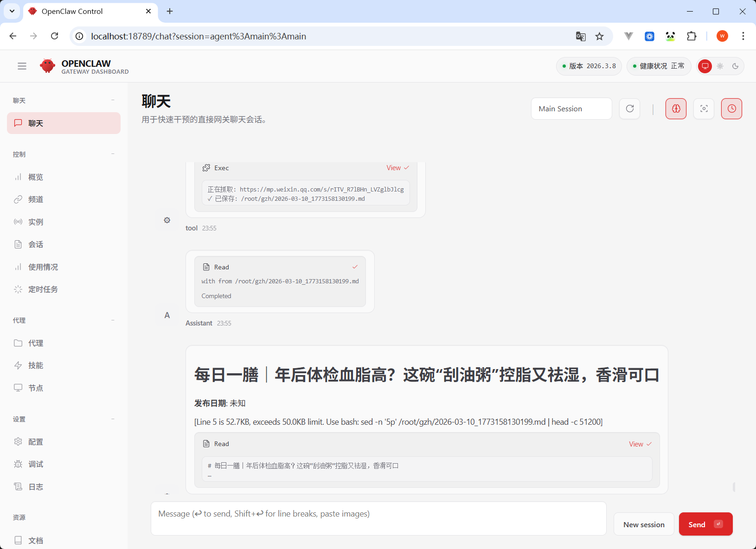The width and height of the screenshot is (756, 549).
Task: Click the message input field
Action: coord(378,518)
